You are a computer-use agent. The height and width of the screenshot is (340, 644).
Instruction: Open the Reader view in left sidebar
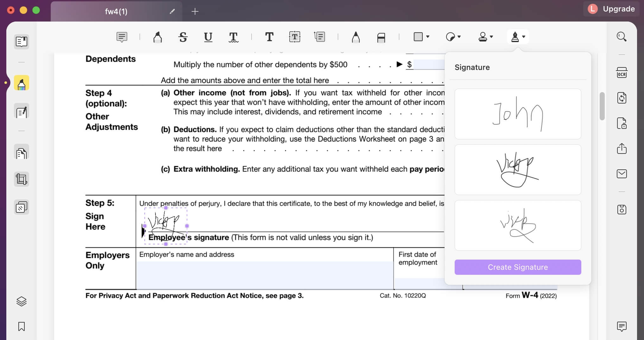click(21, 41)
